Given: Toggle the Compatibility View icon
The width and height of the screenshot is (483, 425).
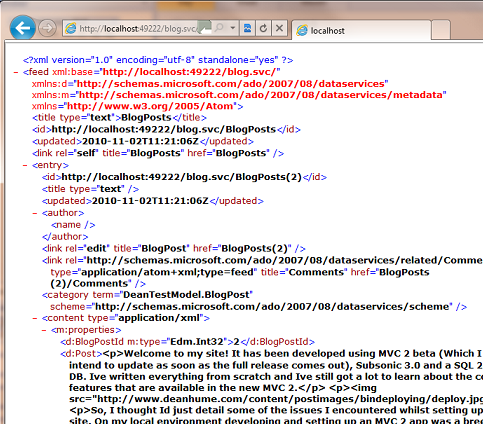Looking at the screenshot, I should point(247,28).
